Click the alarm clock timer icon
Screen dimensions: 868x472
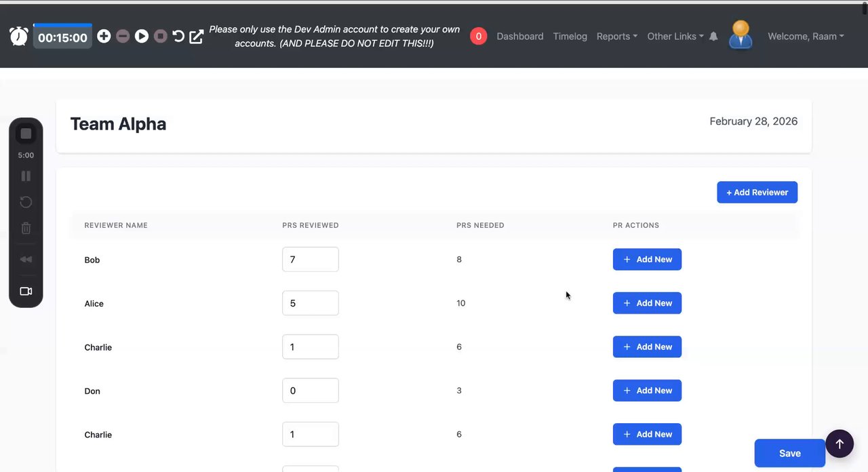(19, 37)
